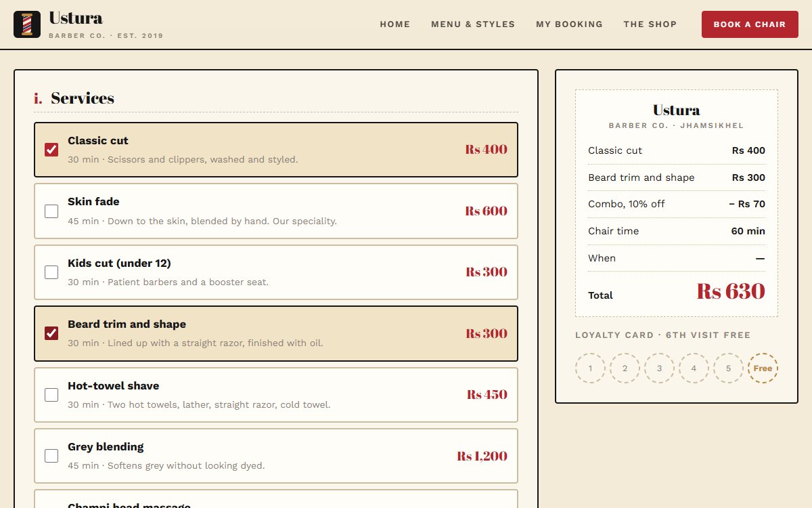Click 'Loyalty card · 6th visit free' label
This screenshot has width=812, height=508.
[x=662, y=335]
